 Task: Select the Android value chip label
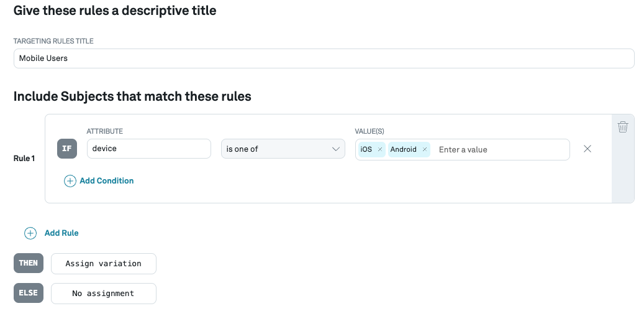point(404,149)
